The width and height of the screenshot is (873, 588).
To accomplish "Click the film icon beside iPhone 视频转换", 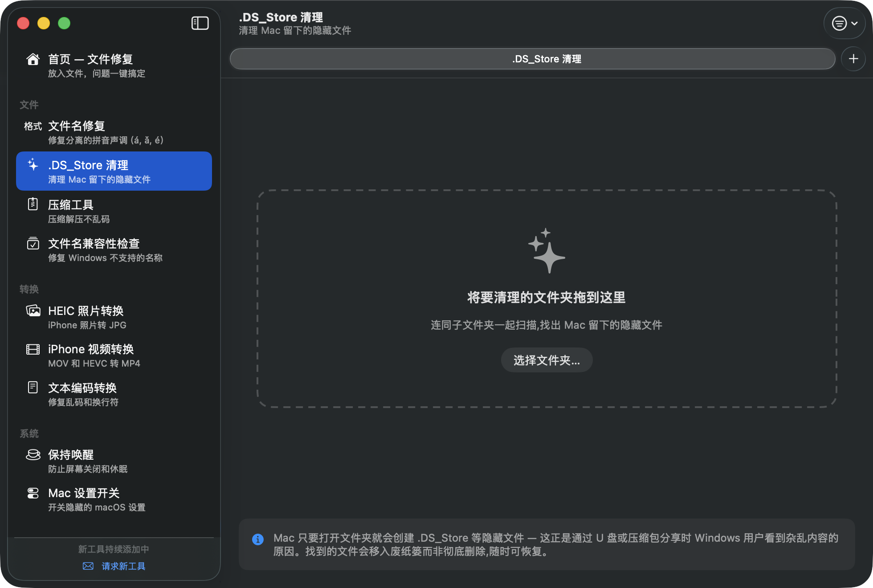I will click(x=33, y=349).
